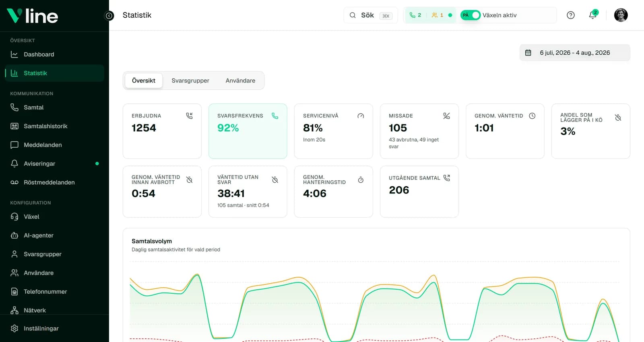Open the help question mark icon
Viewport: 644px width, 342px height.
(570, 15)
